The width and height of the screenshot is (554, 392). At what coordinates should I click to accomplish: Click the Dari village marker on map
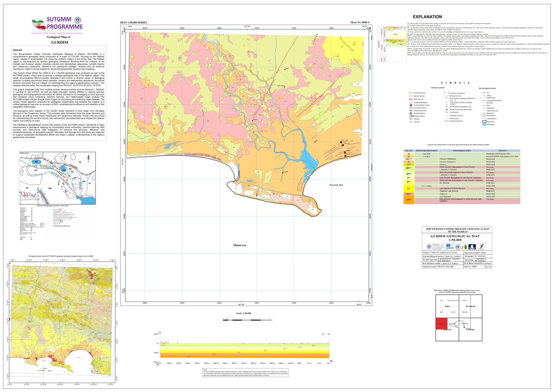pos(315,142)
